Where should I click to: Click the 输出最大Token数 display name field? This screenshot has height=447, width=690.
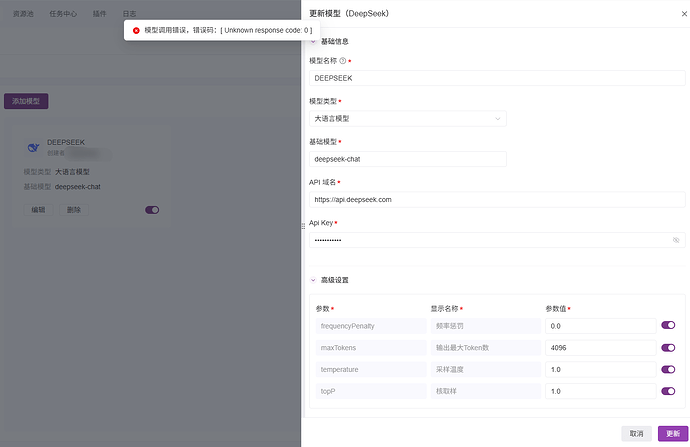pyautogui.click(x=486, y=348)
